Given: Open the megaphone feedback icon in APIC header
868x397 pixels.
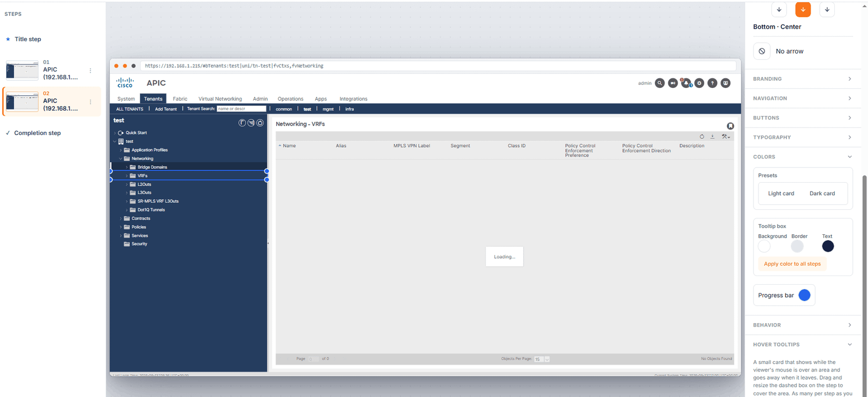Looking at the screenshot, I should point(673,83).
